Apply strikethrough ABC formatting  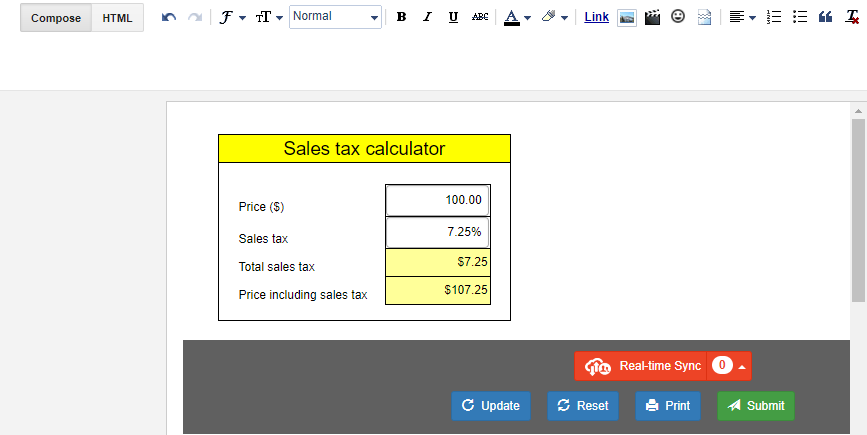pyautogui.click(x=480, y=17)
